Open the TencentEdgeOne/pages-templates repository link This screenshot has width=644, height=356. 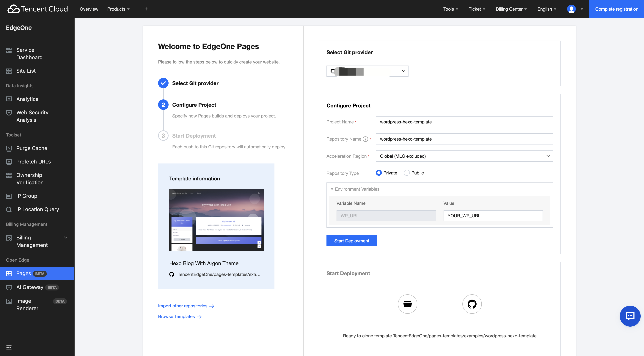219,274
